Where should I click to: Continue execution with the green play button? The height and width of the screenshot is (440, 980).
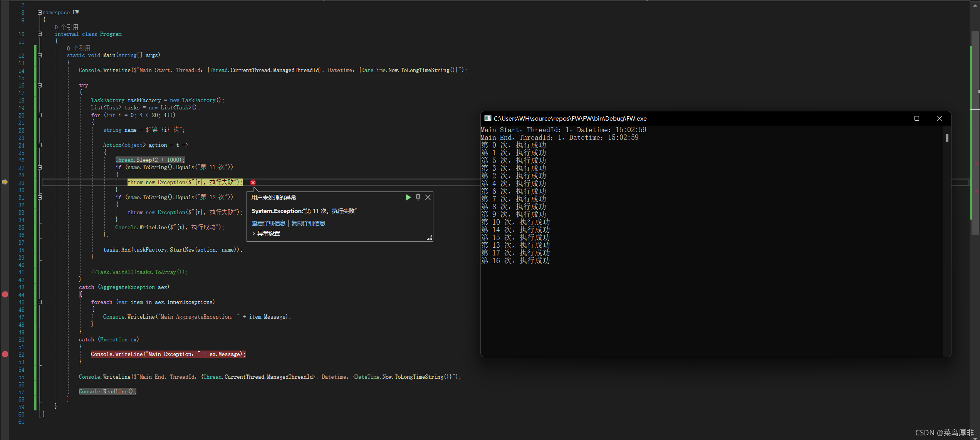[408, 197]
